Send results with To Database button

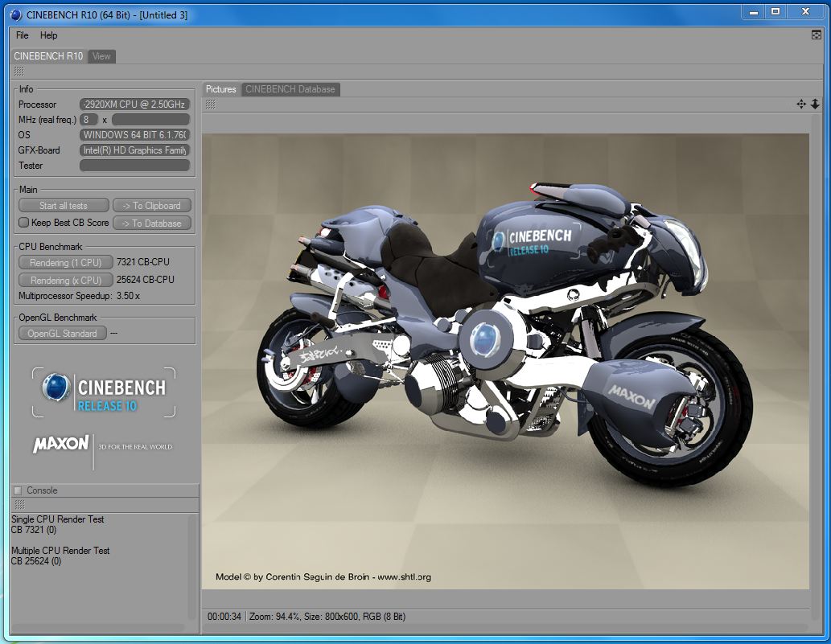point(151,224)
